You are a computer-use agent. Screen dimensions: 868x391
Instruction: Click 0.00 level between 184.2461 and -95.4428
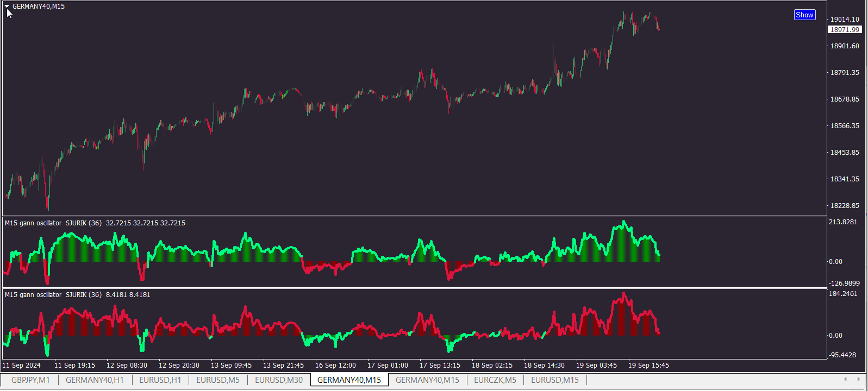(835, 336)
